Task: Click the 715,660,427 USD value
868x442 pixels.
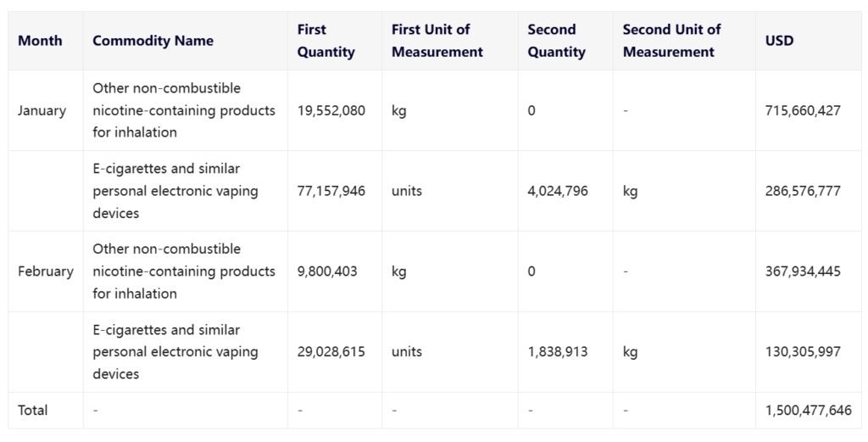Action: click(x=802, y=110)
